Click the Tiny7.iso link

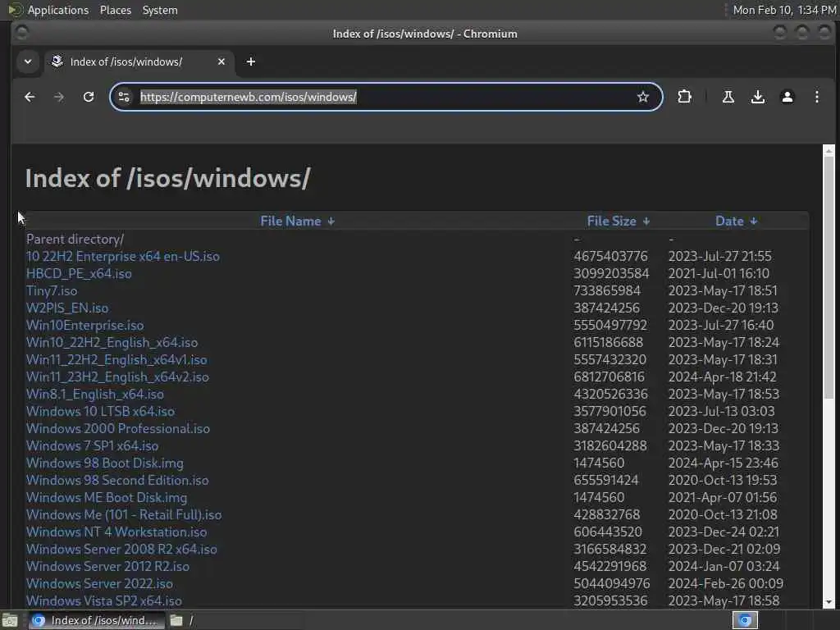pyautogui.click(x=52, y=290)
